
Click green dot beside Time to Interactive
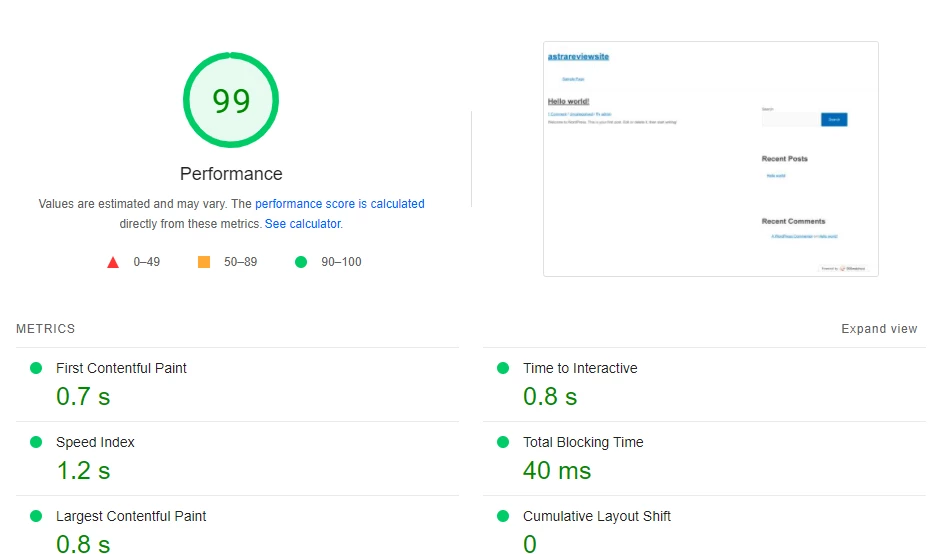(x=503, y=368)
